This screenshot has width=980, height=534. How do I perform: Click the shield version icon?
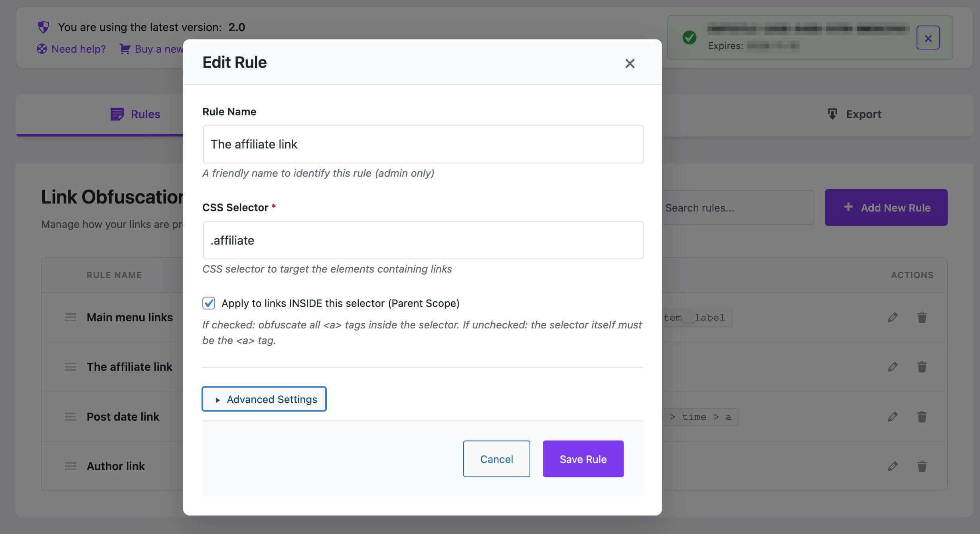coord(43,27)
